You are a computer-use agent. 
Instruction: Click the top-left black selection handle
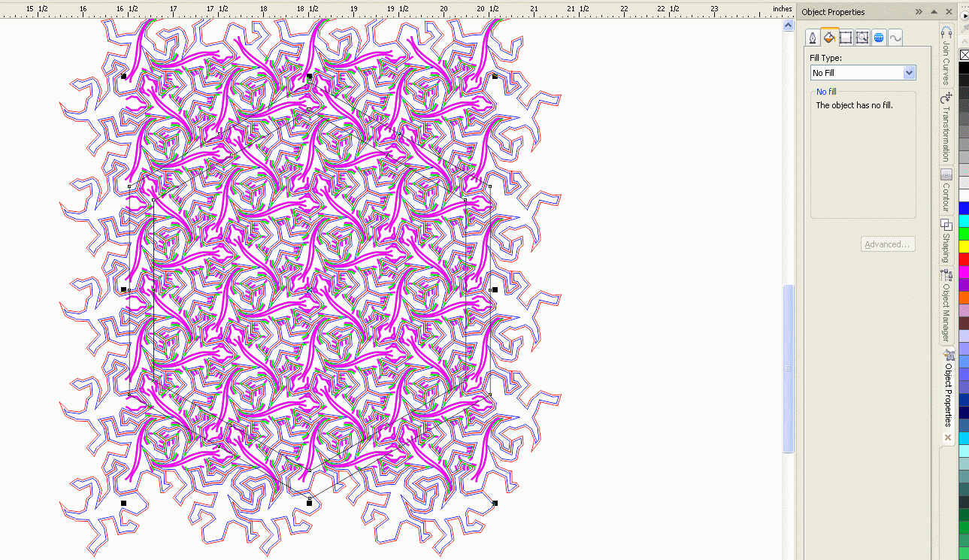point(123,76)
